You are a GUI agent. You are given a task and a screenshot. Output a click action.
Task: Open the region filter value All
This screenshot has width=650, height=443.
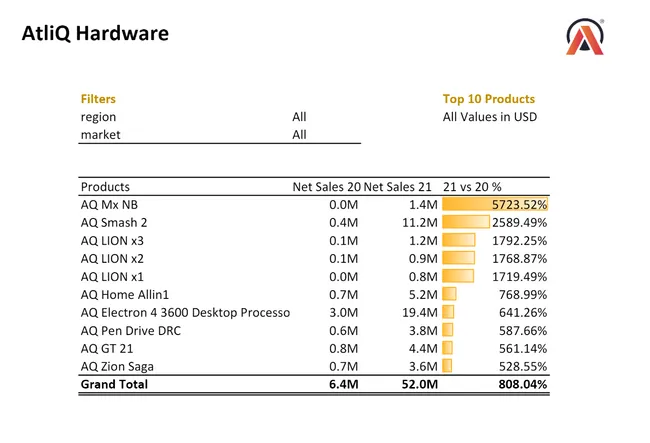(x=299, y=117)
